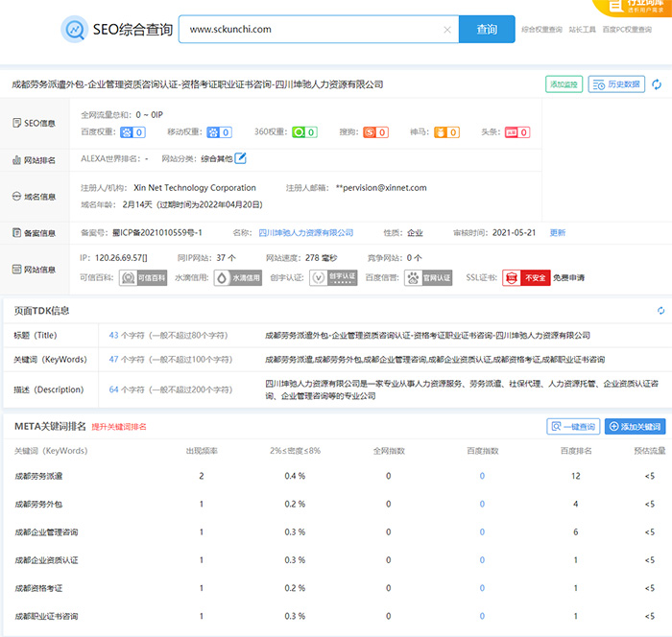Open the 四川坤驰人力资源有限公司 company link
Screen dimensions: 672x637
(x=306, y=232)
